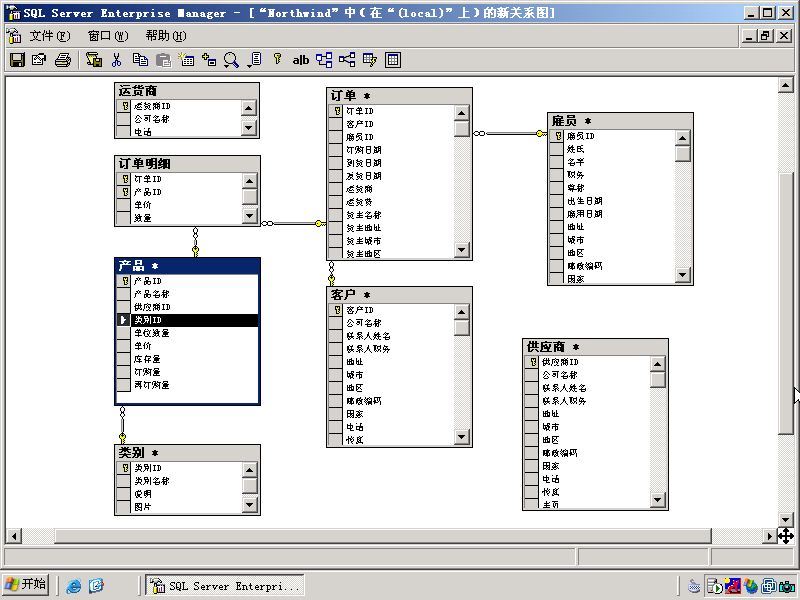Click the Copy toolbar icon

tap(140, 60)
